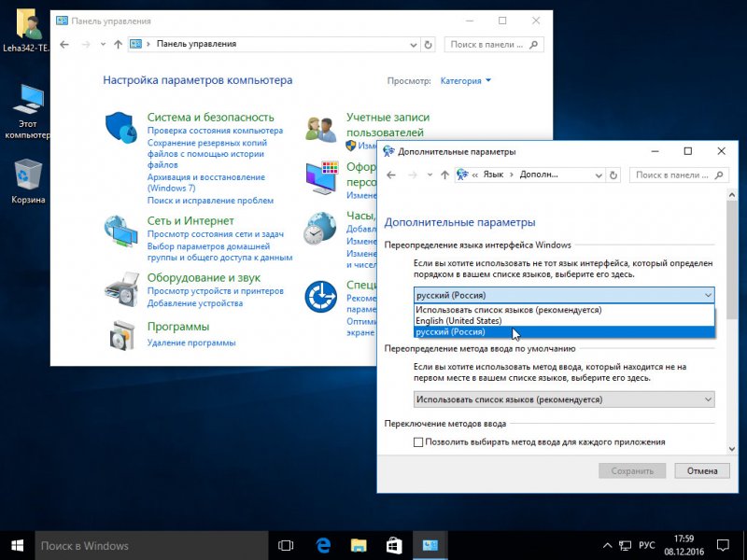The width and height of the screenshot is (747, 560).
Task: Refresh the Панель управления window
Action: coord(429,44)
